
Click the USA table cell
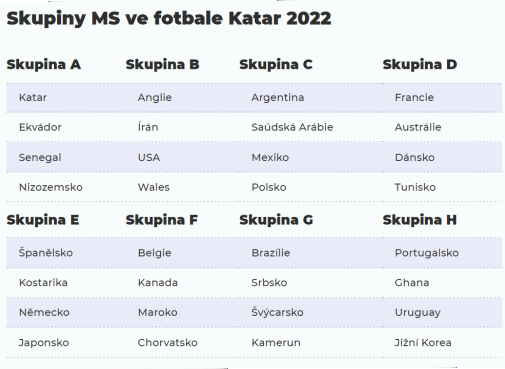(149, 157)
